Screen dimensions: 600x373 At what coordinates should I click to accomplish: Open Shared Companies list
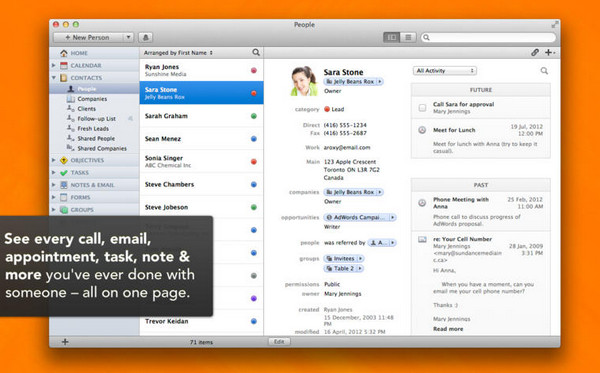[101, 148]
